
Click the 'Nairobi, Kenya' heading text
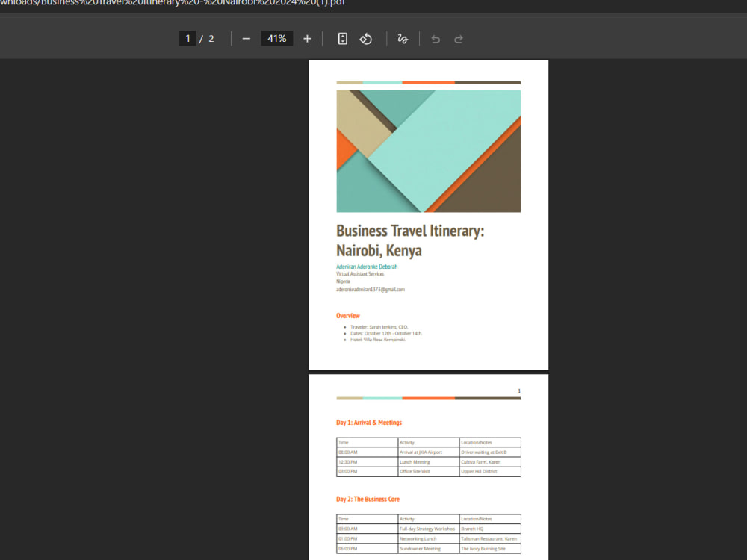click(x=379, y=250)
